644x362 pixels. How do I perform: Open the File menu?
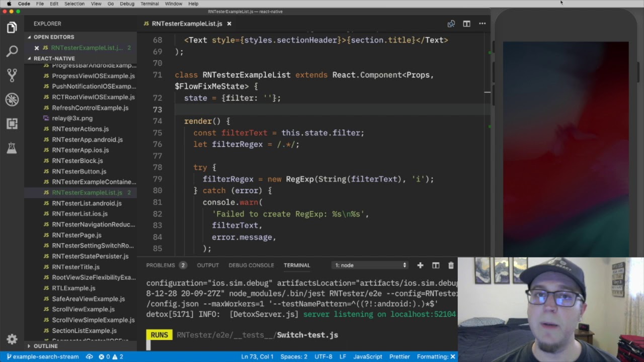point(40,4)
